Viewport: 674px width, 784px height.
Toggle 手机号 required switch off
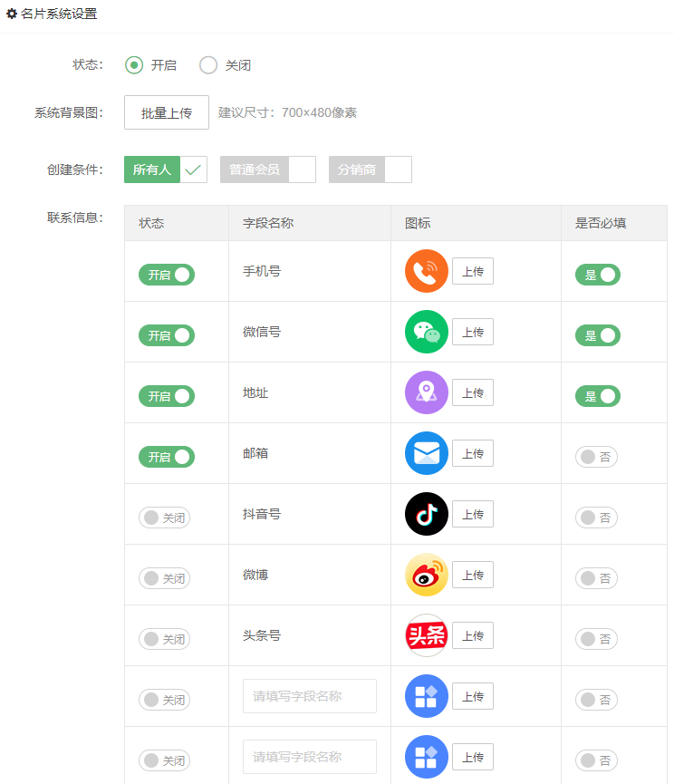point(598,275)
